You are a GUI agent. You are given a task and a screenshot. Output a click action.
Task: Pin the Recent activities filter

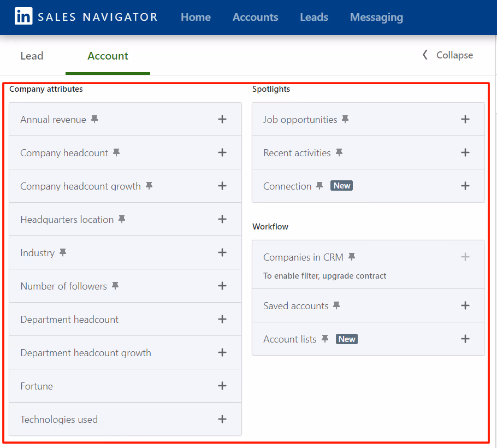click(339, 152)
